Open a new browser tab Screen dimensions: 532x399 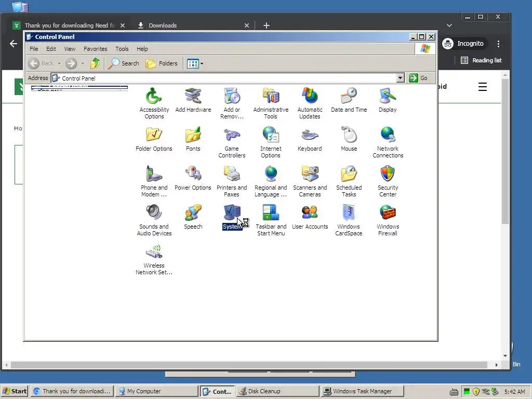(267, 25)
